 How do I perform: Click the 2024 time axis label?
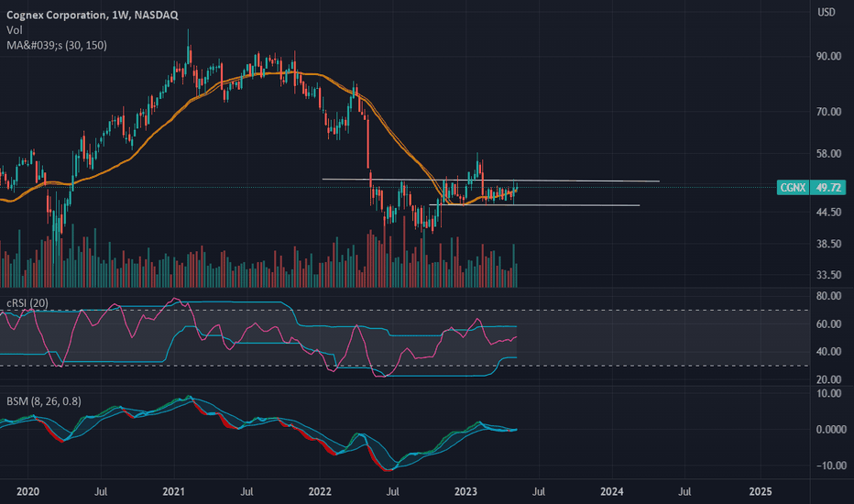611,491
